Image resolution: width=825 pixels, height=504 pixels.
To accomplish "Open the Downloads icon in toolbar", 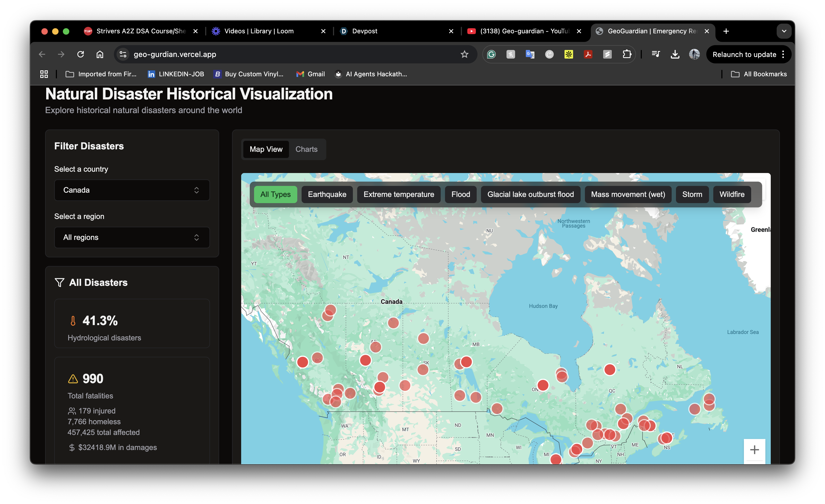I will tap(675, 54).
